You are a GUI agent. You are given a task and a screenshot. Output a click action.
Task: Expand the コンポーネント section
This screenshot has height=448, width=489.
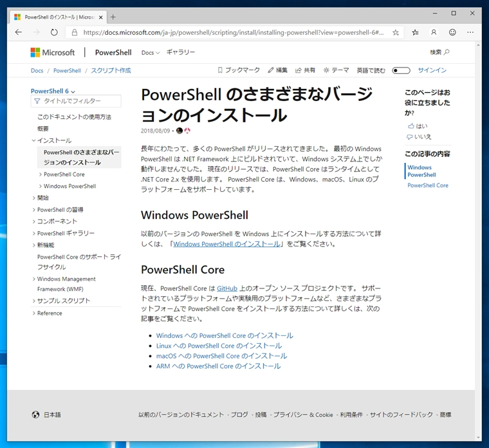(x=33, y=221)
